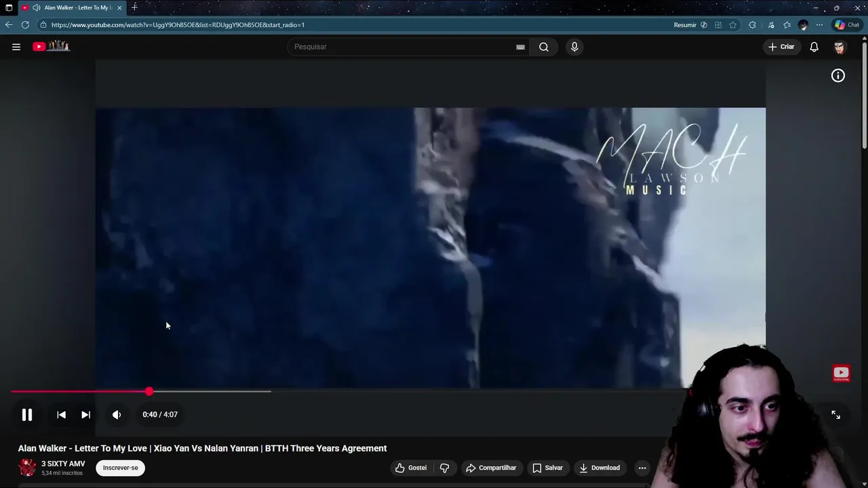Mute the tab using its speaker icon
Image resolution: width=868 pixels, height=488 pixels.
[36, 7]
